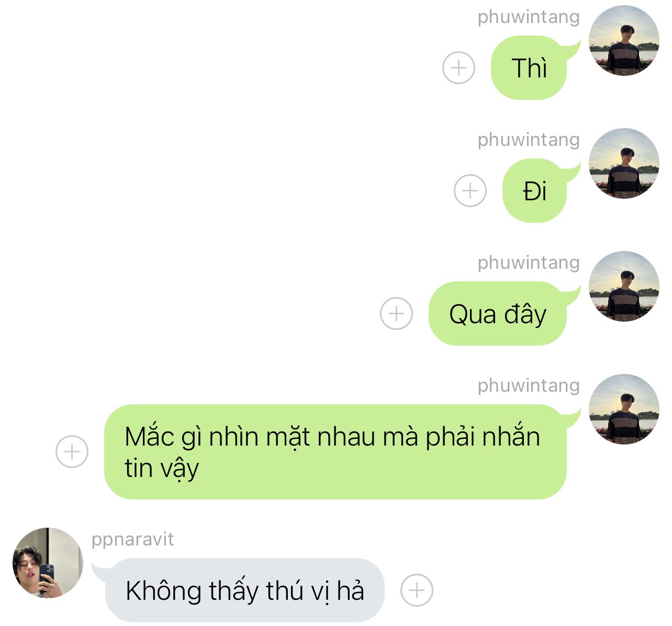Screen dimensions: 672x626
Task: Select the "Qua đây" message bubble
Action: (498, 314)
